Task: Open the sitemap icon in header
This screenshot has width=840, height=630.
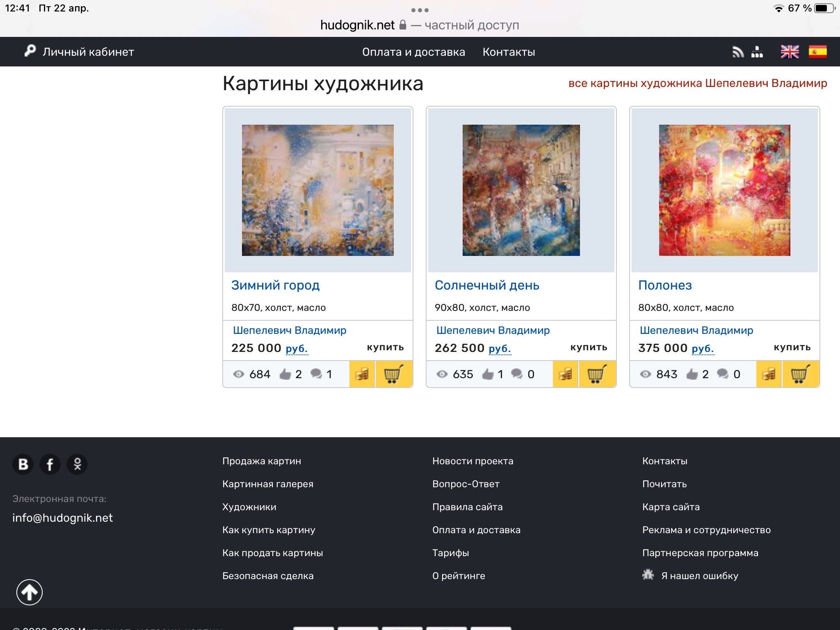Action: (757, 52)
